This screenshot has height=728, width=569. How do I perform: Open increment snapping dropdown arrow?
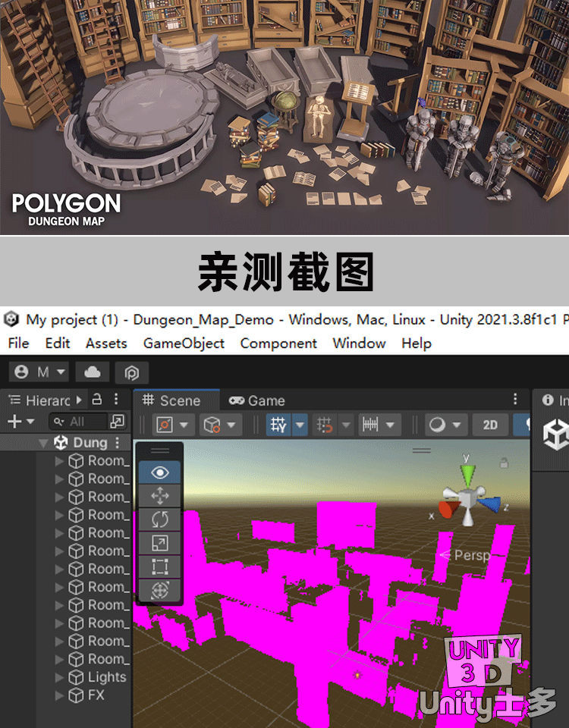(390, 425)
